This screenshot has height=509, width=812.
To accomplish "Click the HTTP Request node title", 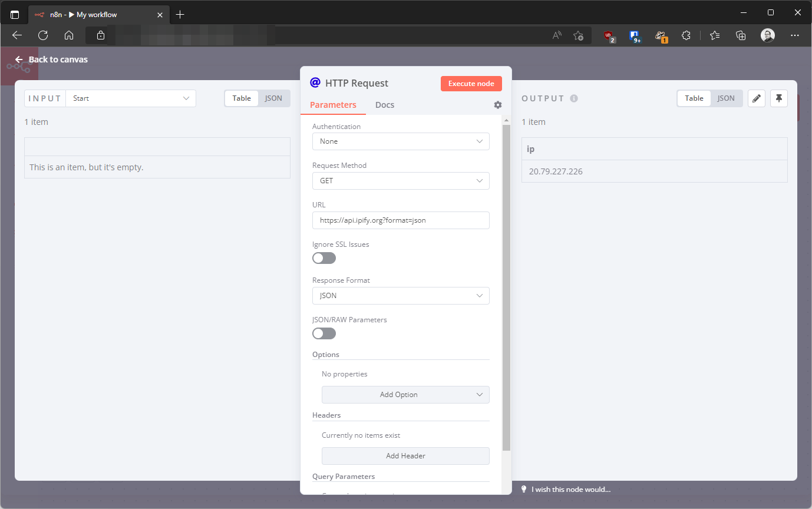I will click(x=357, y=83).
